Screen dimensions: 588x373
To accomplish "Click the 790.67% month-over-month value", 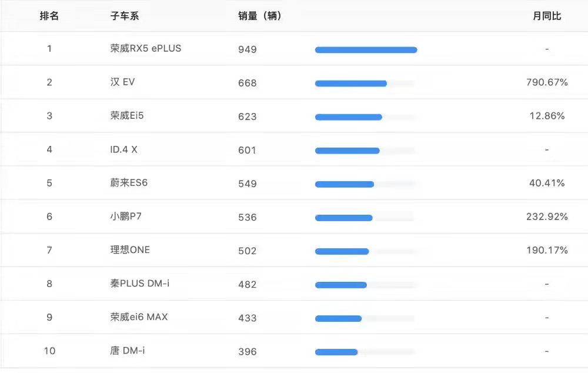I will [547, 82].
